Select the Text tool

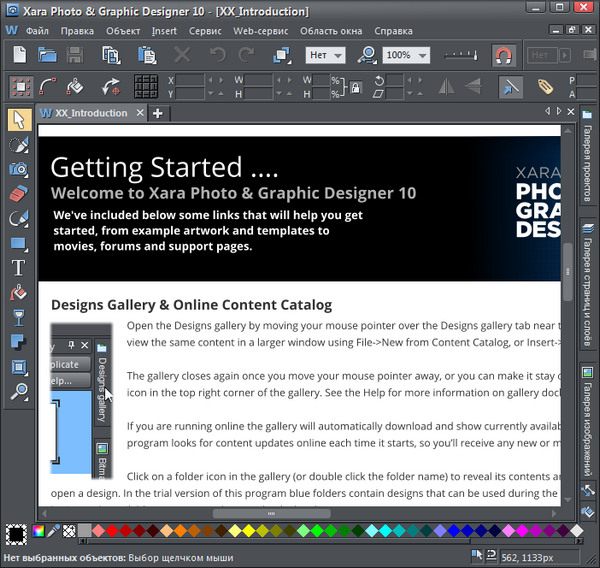[x=18, y=268]
